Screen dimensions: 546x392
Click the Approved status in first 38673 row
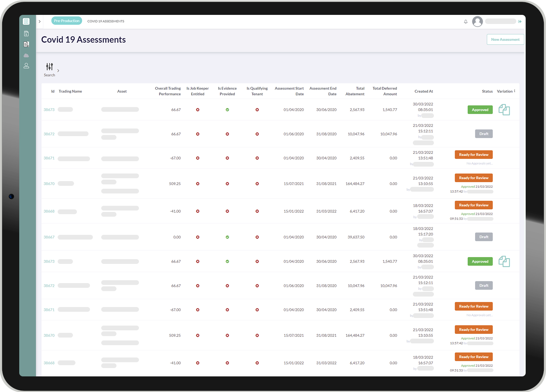click(480, 110)
